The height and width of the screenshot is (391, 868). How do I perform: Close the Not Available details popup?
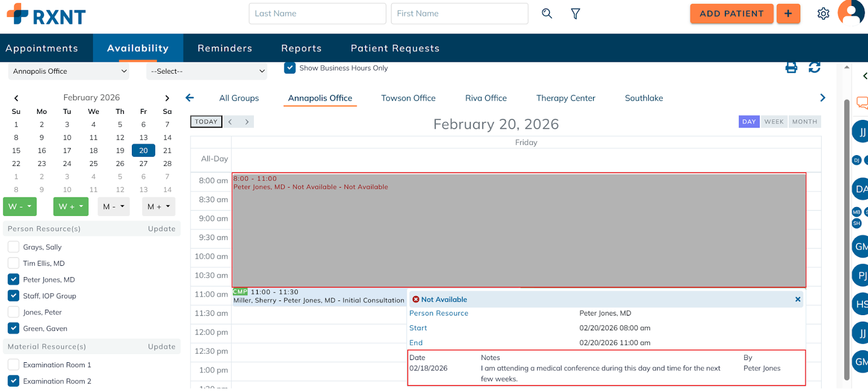tap(797, 299)
